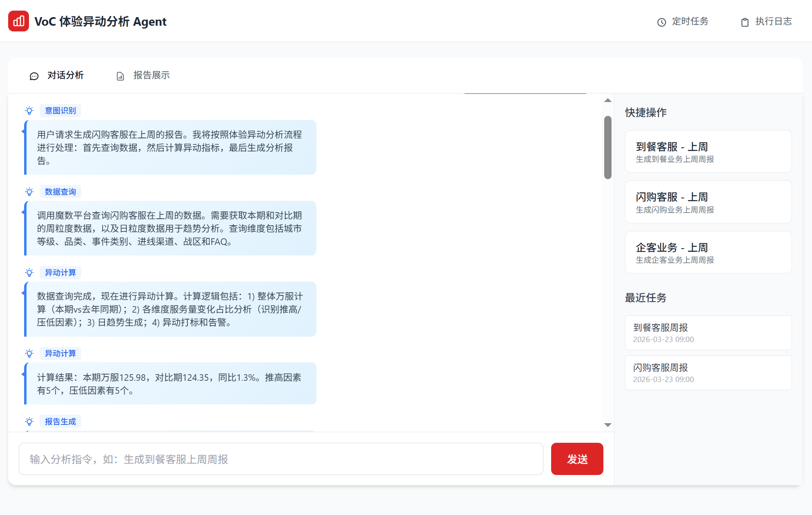This screenshot has width=812, height=515.
Task: Click the VoC 体验异动分析 Agent title
Action: (100, 21)
